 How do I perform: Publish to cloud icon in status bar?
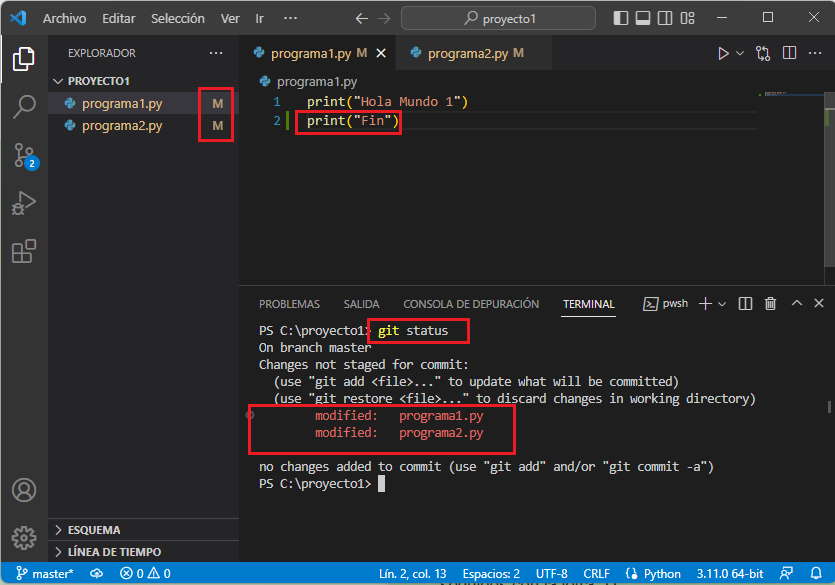(x=96, y=573)
